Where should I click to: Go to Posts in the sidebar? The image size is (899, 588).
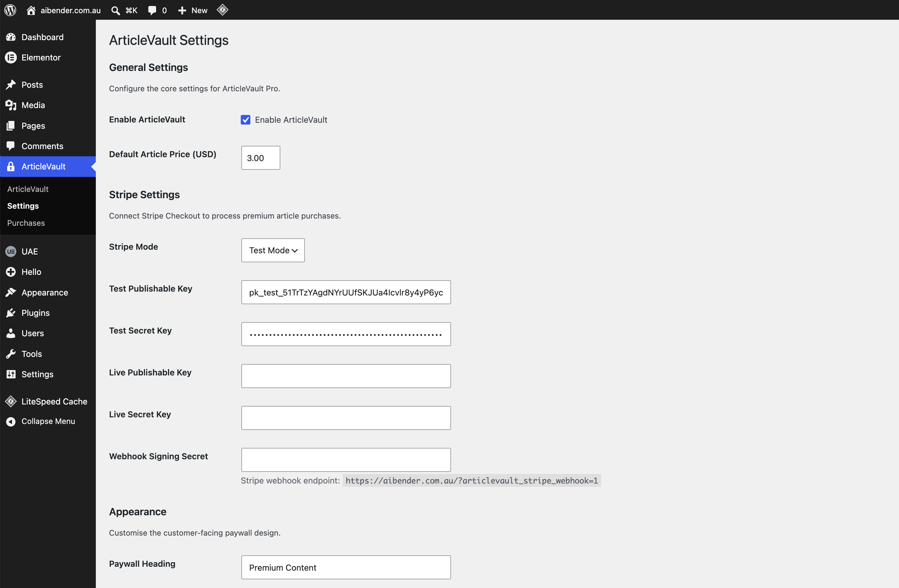tap(48, 85)
